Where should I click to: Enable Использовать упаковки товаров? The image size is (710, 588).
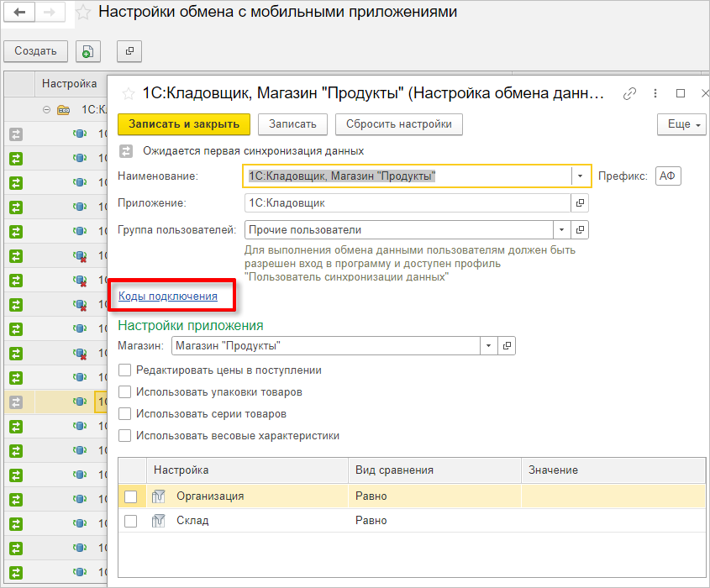point(124,392)
